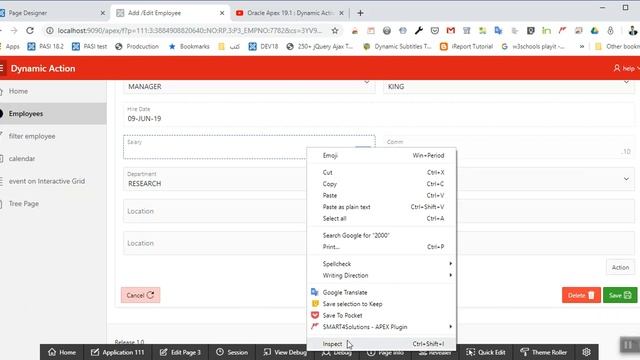Click View Debug in developer toolbar
Screen dimensions: 640x360
[285, 352]
